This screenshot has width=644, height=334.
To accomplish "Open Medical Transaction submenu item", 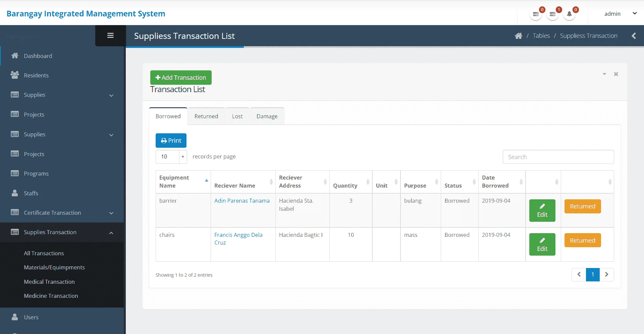I will [x=49, y=282].
